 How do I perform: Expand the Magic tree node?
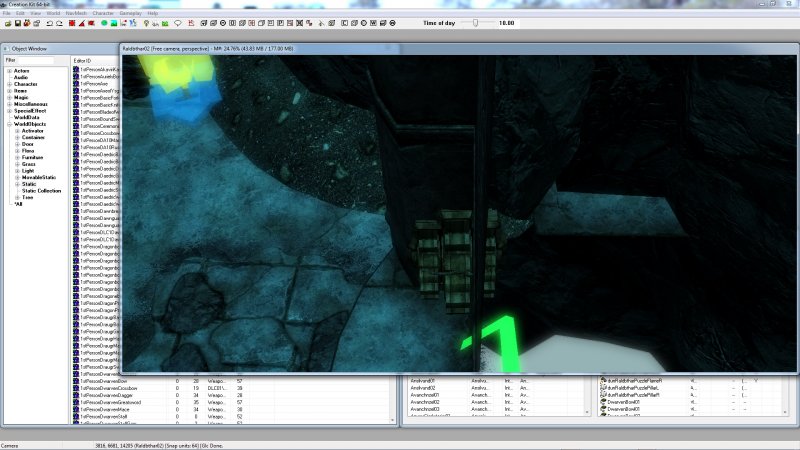9,97
